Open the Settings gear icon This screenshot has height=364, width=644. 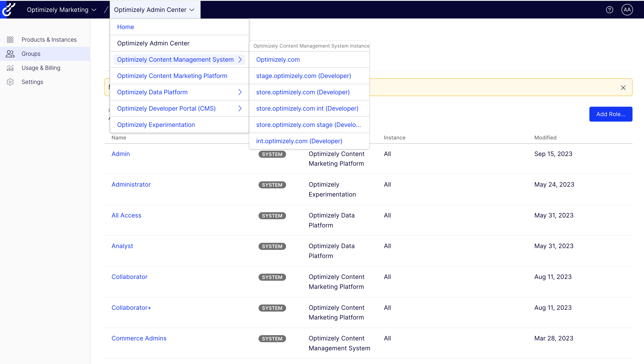tap(10, 82)
